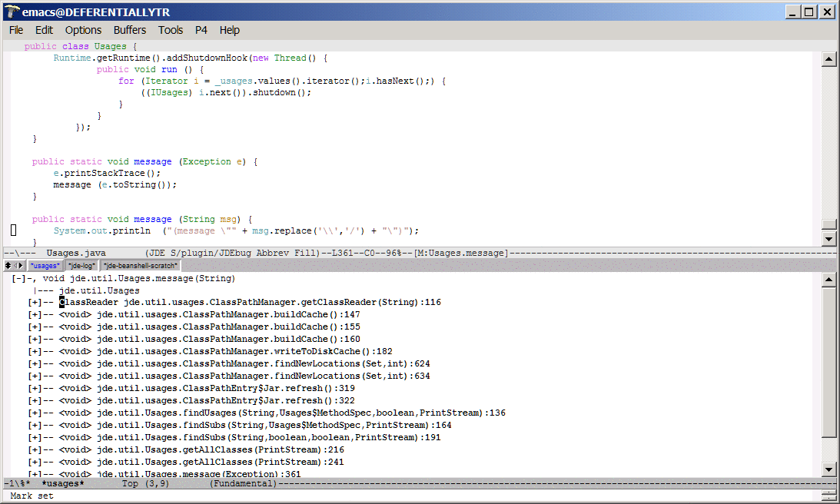Viewport: 840px width, 504px height.
Task: Click the down arrow of the usages pane scrollbar
Action: pos(828,469)
